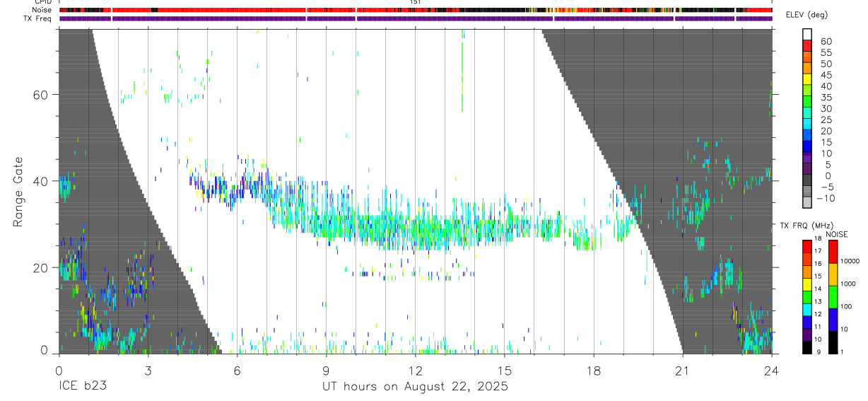Click the x-axis tick label "6"
Image resolution: width=868 pixels, height=401 pixels.
click(237, 370)
